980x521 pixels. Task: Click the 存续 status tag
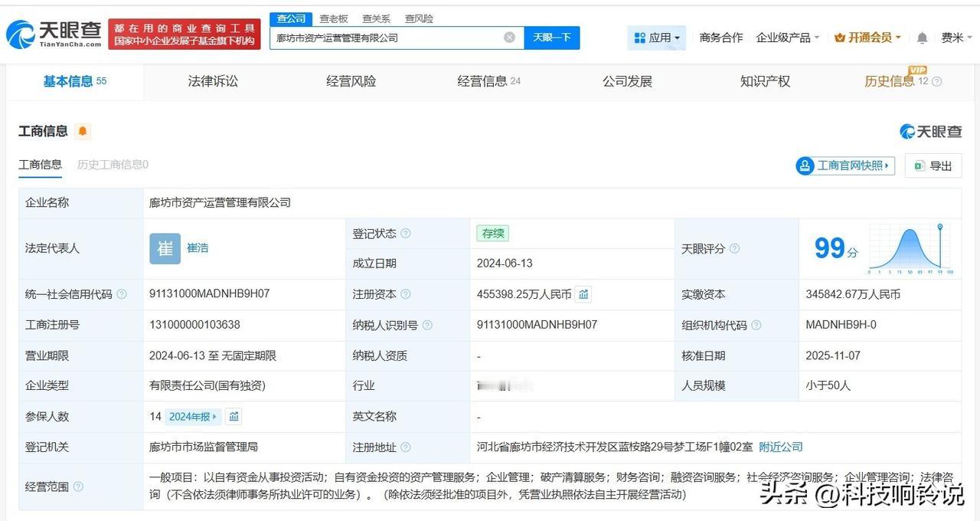pos(492,234)
